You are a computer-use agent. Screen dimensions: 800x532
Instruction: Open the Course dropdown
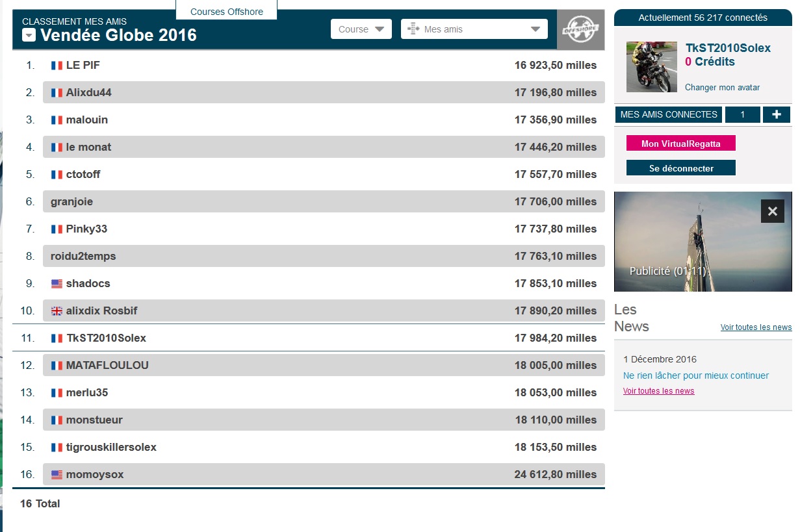(x=361, y=29)
